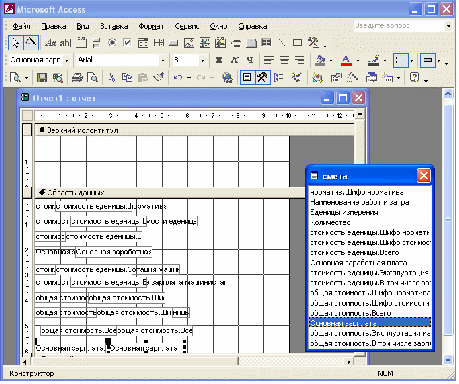Open the font size dropdown

202,60
